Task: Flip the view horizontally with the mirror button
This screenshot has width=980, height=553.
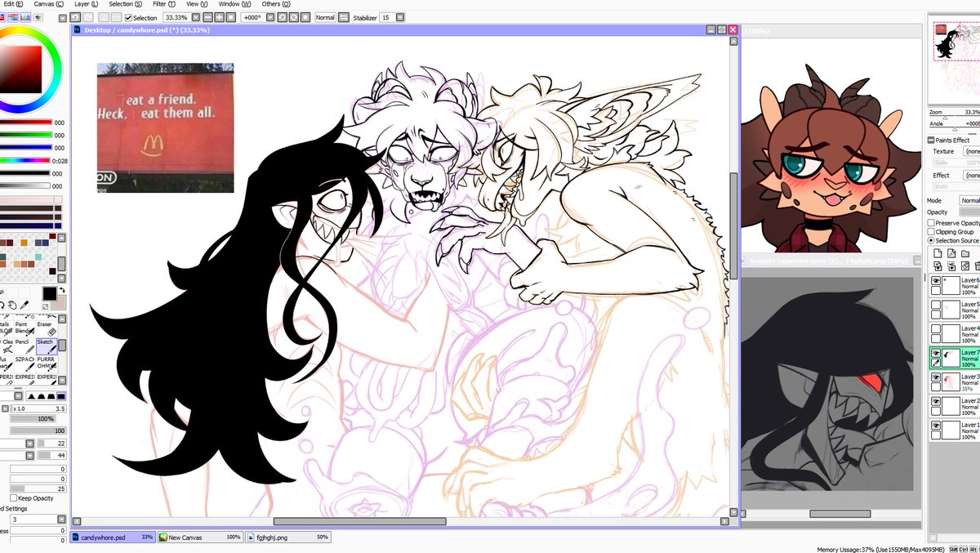Action: coord(345,17)
